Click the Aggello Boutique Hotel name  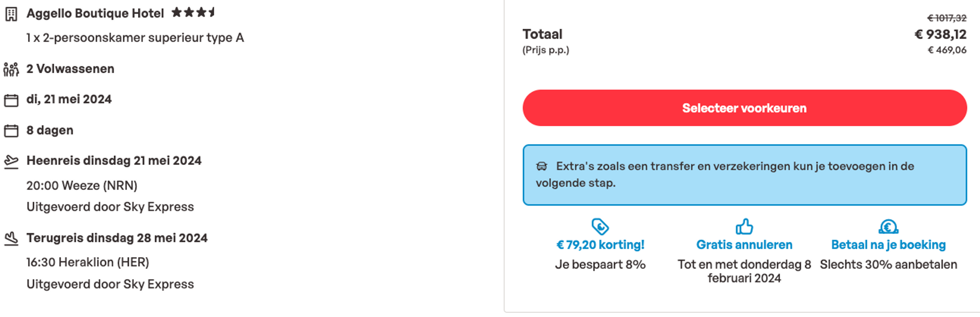pyautogui.click(x=95, y=13)
